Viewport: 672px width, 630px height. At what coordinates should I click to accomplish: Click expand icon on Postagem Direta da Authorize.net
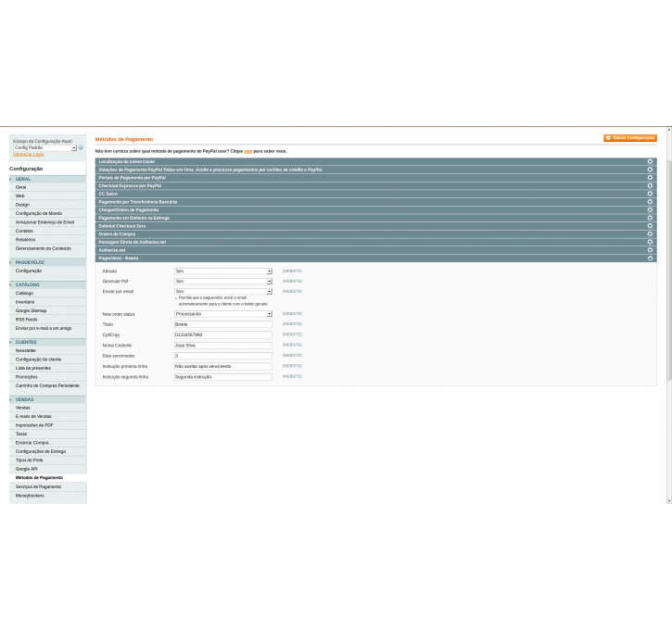[x=650, y=242]
